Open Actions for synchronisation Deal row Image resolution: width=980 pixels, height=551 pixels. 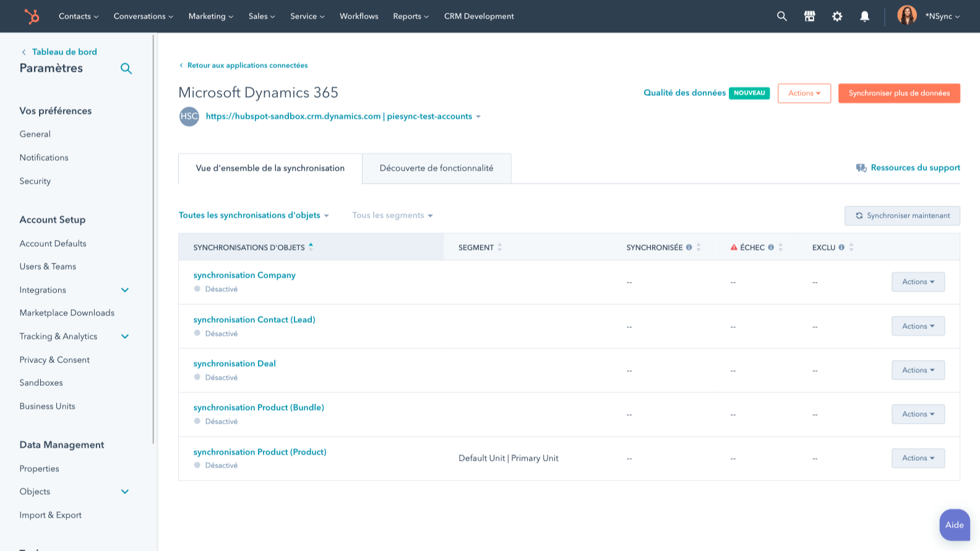point(918,370)
